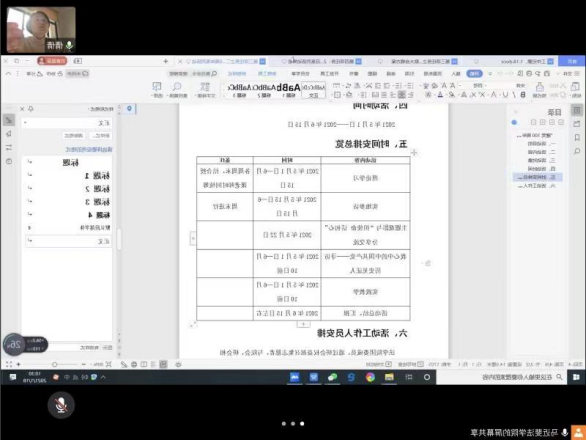Unmute the meeting microphone button
This screenshot has height=440, width=588.
click(x=61, y=405)
